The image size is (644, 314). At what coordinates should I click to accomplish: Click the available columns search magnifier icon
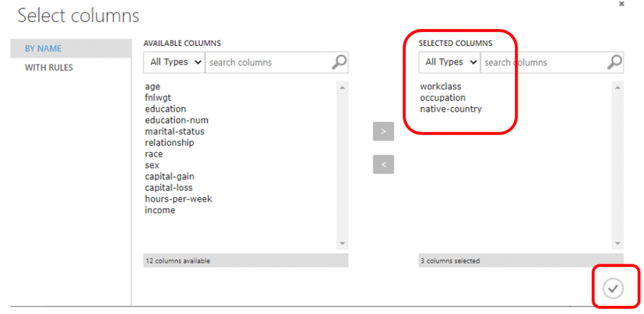coord(339,62)
